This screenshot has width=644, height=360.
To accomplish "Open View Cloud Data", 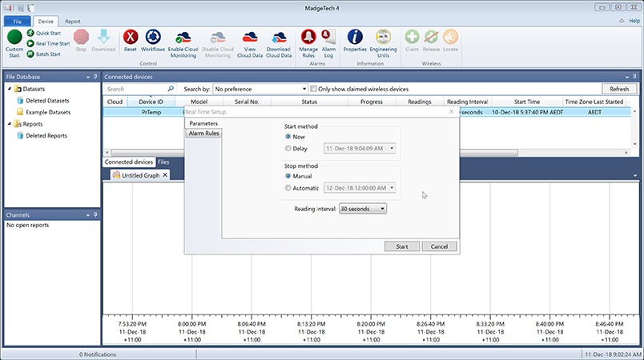I will (249, 38).
